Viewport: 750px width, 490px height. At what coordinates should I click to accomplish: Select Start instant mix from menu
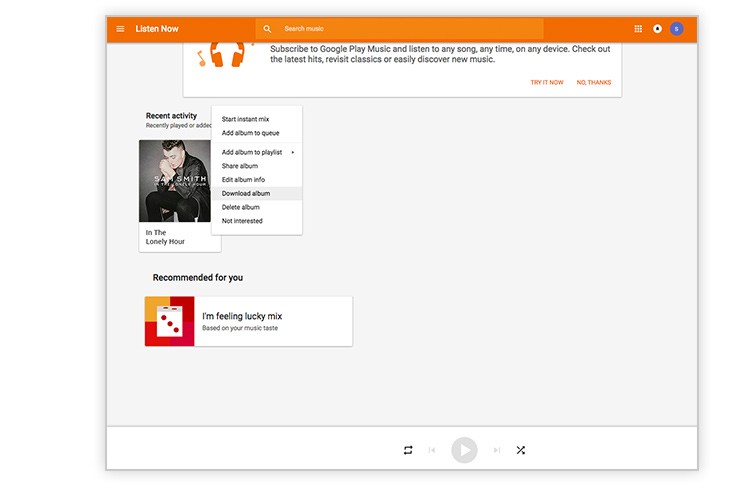[x=245, y=119]
